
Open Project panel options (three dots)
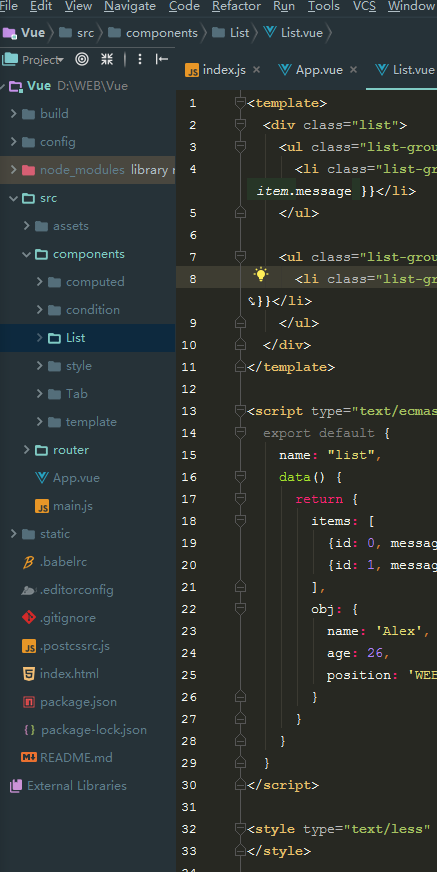click(140, 60)
